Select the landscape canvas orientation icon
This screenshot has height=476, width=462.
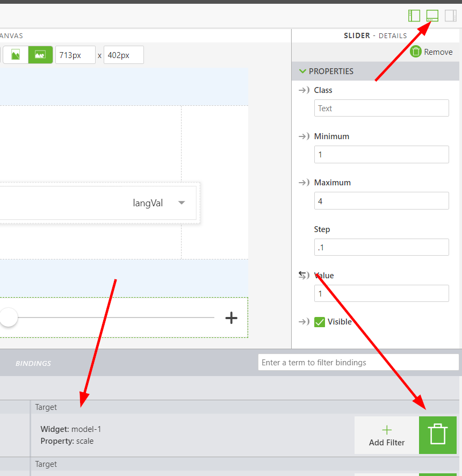40,55
